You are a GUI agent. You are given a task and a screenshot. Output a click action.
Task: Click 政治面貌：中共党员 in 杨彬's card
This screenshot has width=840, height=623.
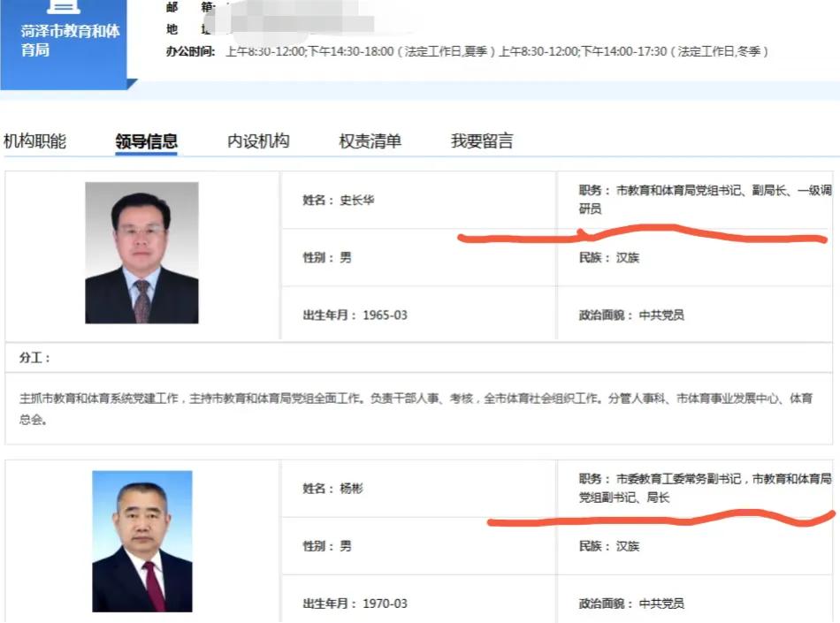pyautogui.click(x=631, y=604)
